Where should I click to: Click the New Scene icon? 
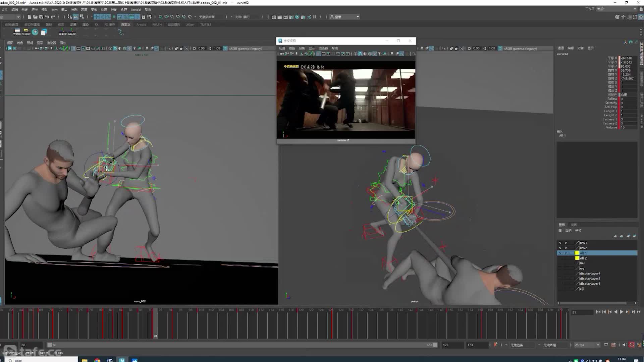click(30, 17)
